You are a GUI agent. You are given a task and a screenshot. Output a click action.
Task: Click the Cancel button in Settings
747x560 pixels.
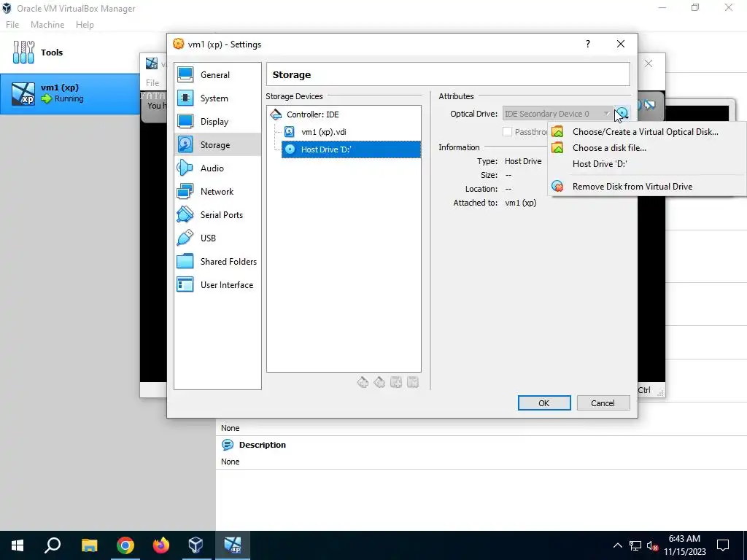point(603,402)
